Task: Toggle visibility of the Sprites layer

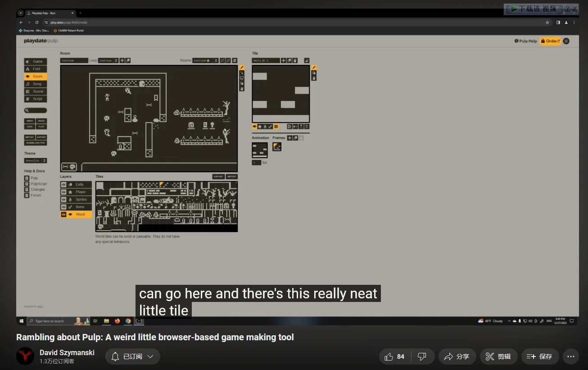Action: 63,200
